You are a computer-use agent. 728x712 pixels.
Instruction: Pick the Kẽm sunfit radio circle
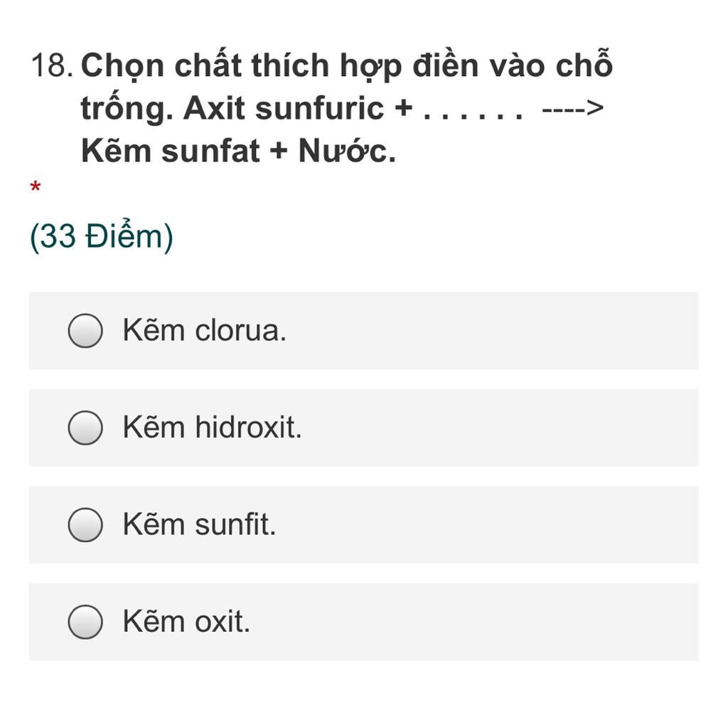(x=85, y=525)
